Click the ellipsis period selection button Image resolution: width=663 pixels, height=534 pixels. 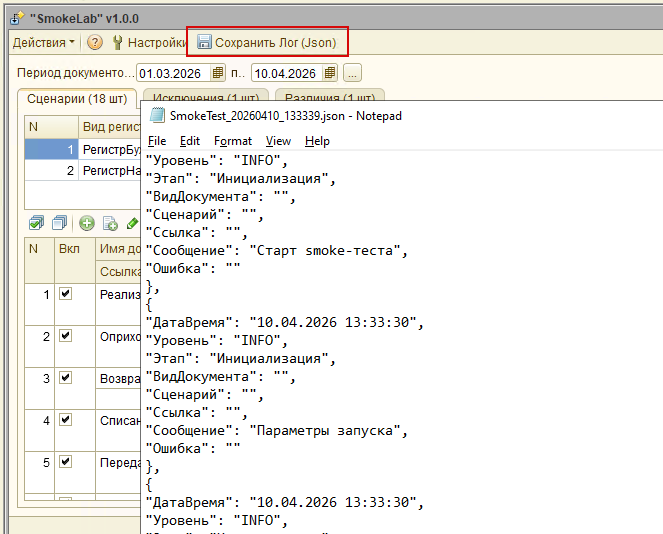coord(354,73)
